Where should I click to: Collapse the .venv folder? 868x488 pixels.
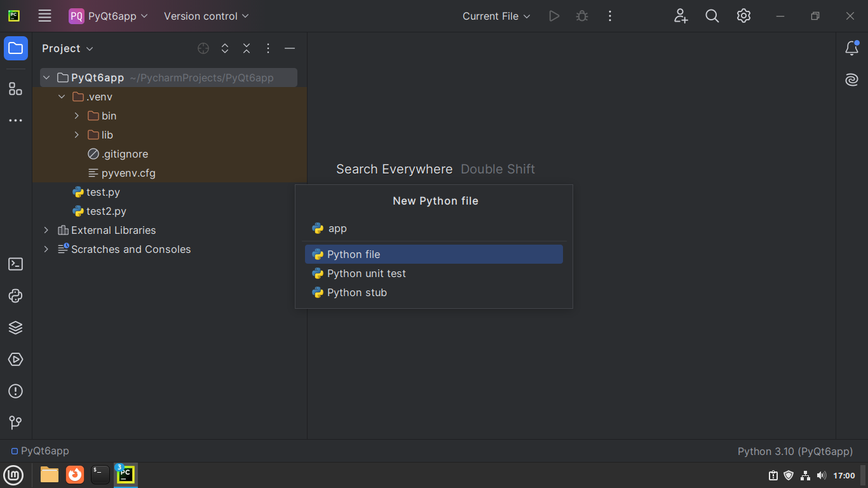pyautogui.click(x=62, y=97)
